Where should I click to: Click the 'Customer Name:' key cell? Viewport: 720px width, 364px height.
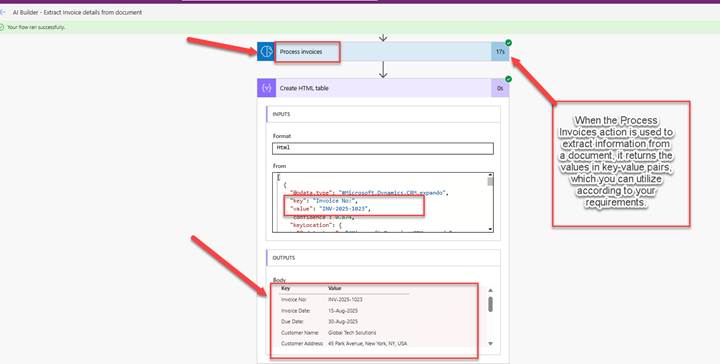point(299,332)
